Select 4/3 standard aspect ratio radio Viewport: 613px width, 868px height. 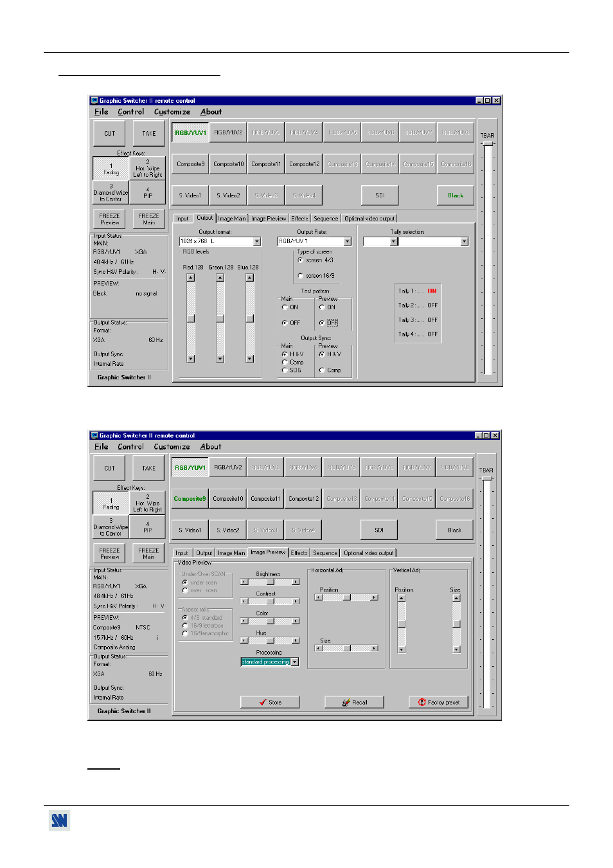185,618
